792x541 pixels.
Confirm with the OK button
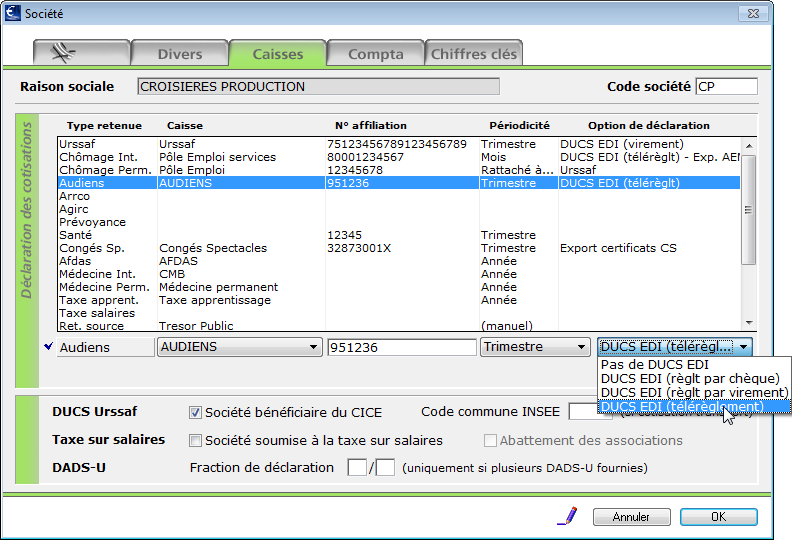click(x=718, y=517)
